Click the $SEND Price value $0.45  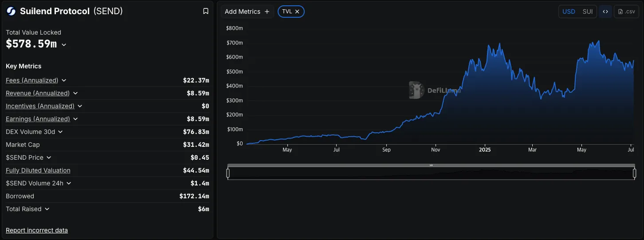pos(200,157)
